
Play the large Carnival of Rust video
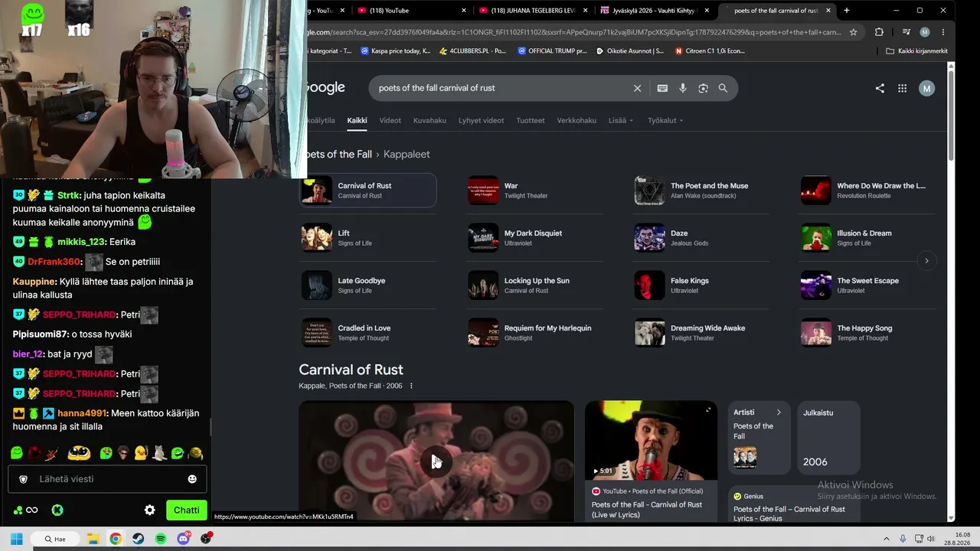pyautogui.click(x=436, y=461)
